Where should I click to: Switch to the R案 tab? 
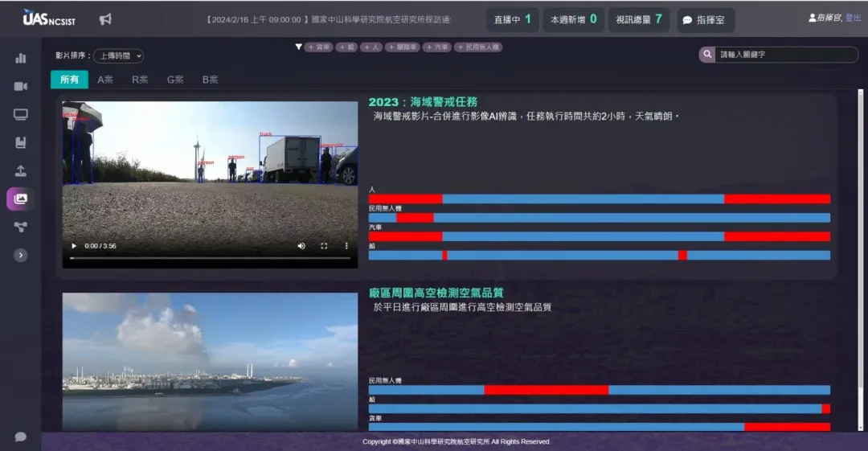(140, 80)
